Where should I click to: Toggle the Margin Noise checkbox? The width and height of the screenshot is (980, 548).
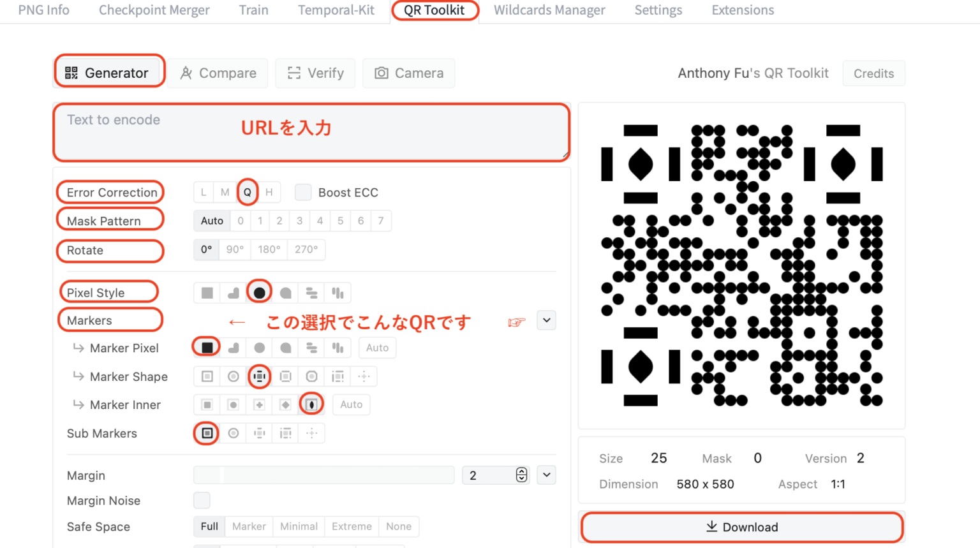[x=202, y=500]
